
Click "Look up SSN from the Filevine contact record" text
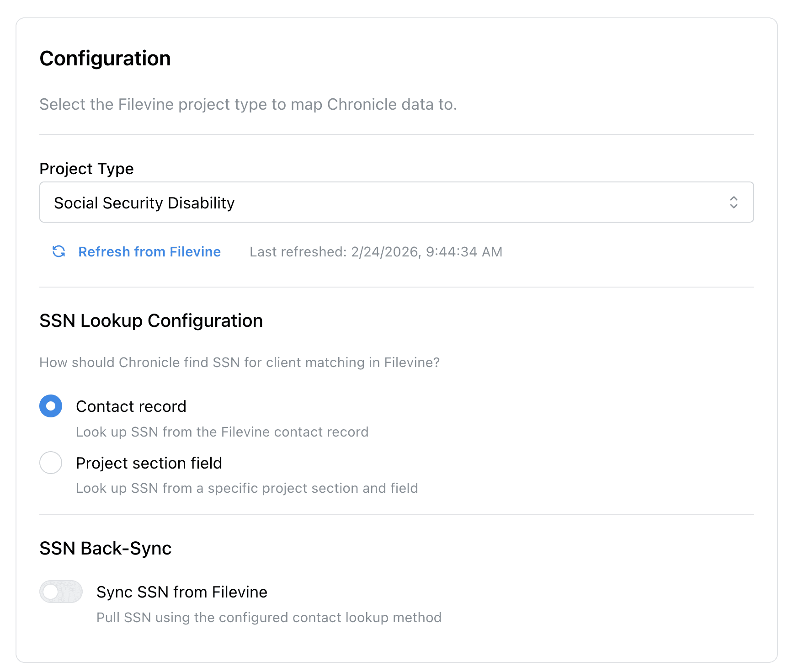(222, 432)
